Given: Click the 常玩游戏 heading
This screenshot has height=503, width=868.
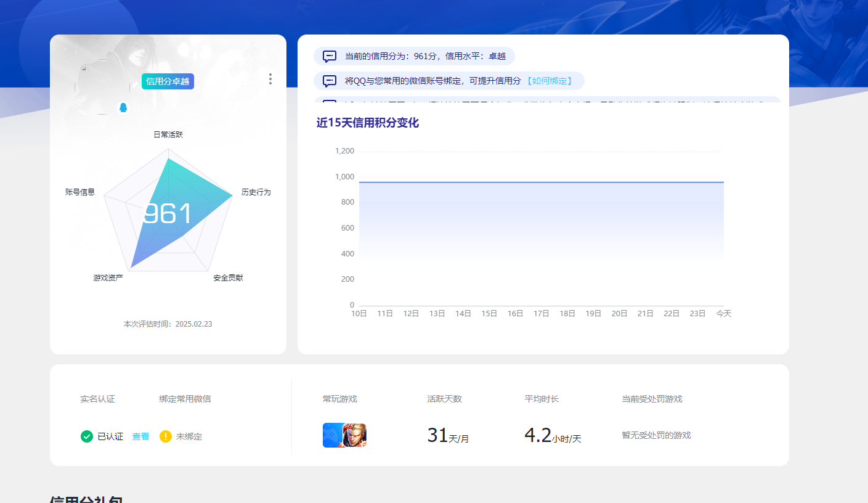Looking at the screenshot, I should 340,399.
